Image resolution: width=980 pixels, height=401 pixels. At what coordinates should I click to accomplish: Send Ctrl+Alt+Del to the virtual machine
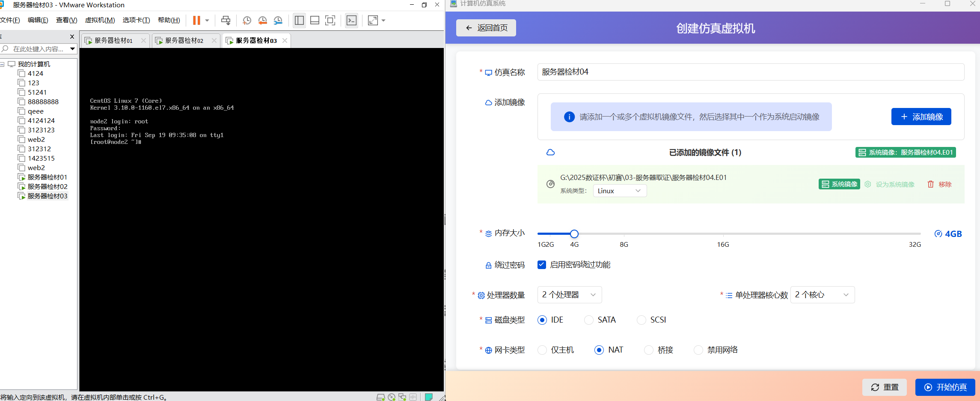(x=226, y=20)
